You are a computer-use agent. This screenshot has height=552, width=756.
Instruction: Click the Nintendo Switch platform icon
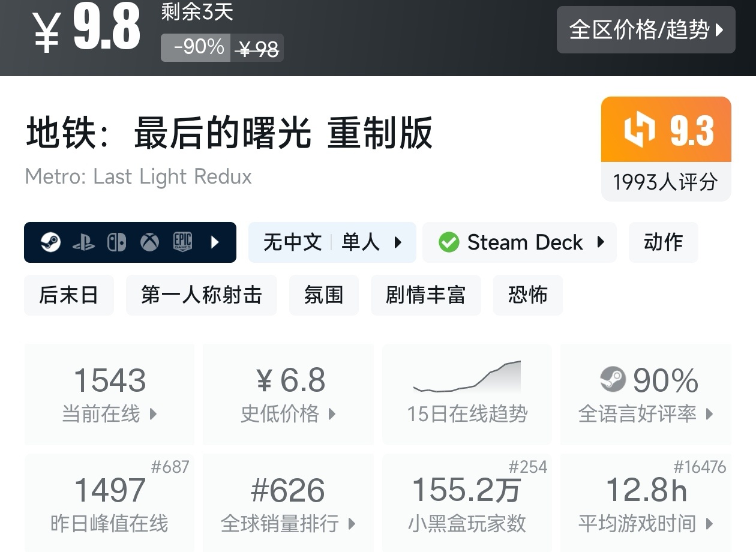click(x=116, y=242)
